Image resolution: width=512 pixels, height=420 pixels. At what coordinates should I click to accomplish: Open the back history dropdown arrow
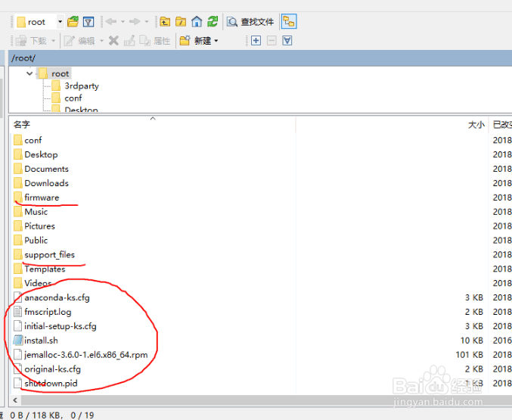pos(123,22)
